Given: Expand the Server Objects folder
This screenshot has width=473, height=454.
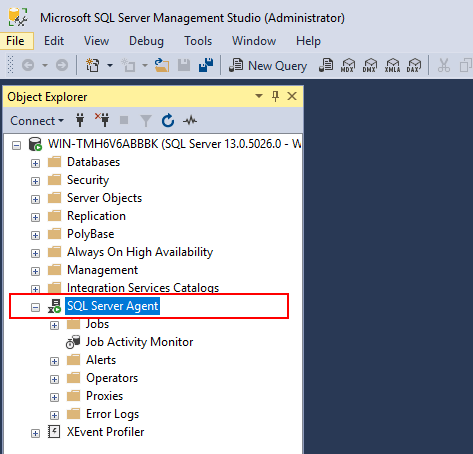Looking at the screenshot, I should click(x=35, y=199).
